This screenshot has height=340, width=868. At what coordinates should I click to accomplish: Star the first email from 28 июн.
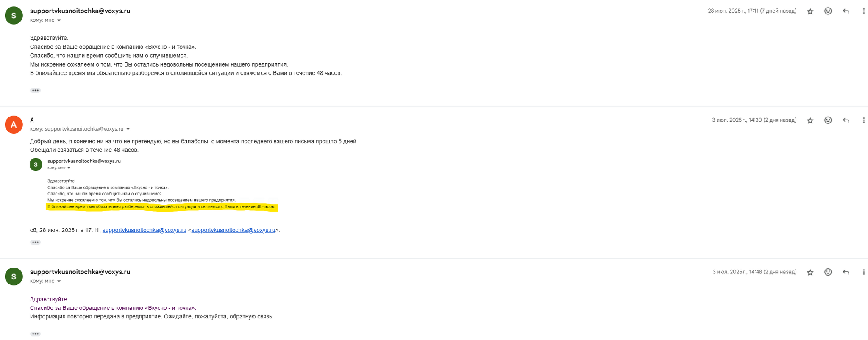[810, 11]
